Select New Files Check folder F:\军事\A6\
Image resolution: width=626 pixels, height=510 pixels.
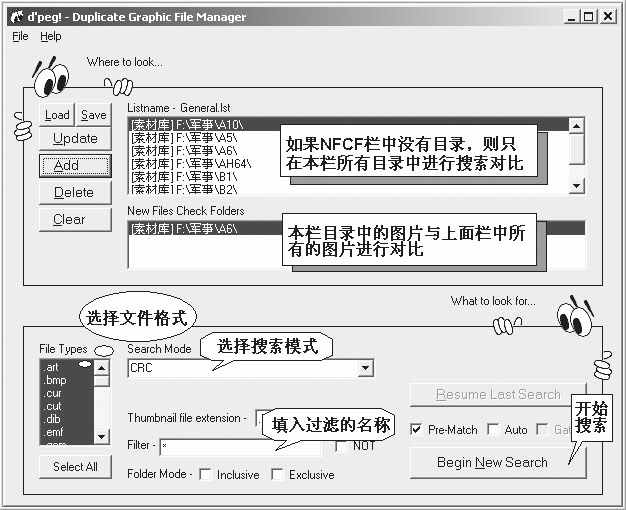pyautogui.click(x=357, y=228)
